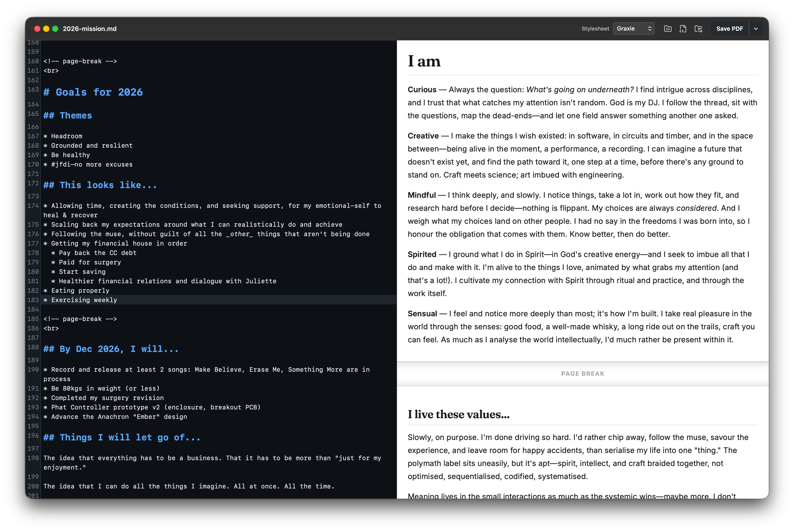Click the '* Be healthy' line
Viewport: 794px width, 532px height.
pyautogui.click(x=66, y=155)
